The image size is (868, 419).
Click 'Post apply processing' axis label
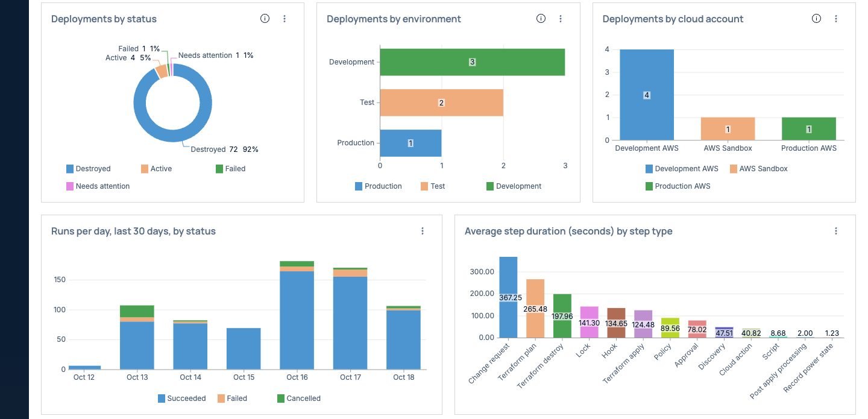tap(778, 371)
